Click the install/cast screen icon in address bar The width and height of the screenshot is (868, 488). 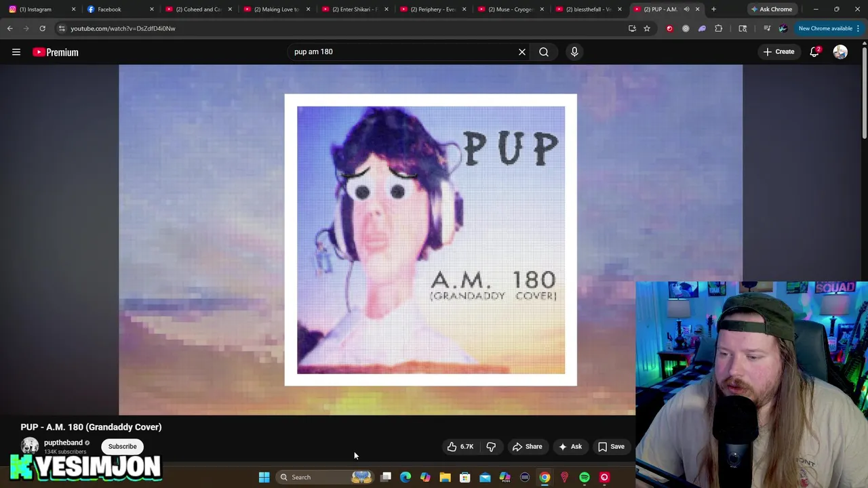click(632, 28)
